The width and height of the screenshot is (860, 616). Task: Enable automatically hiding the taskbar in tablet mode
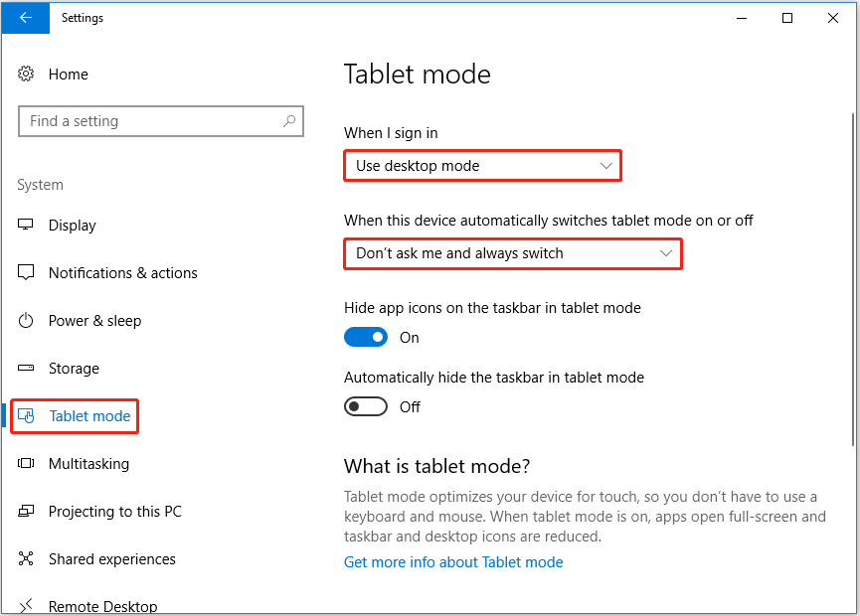pos(366,406)
